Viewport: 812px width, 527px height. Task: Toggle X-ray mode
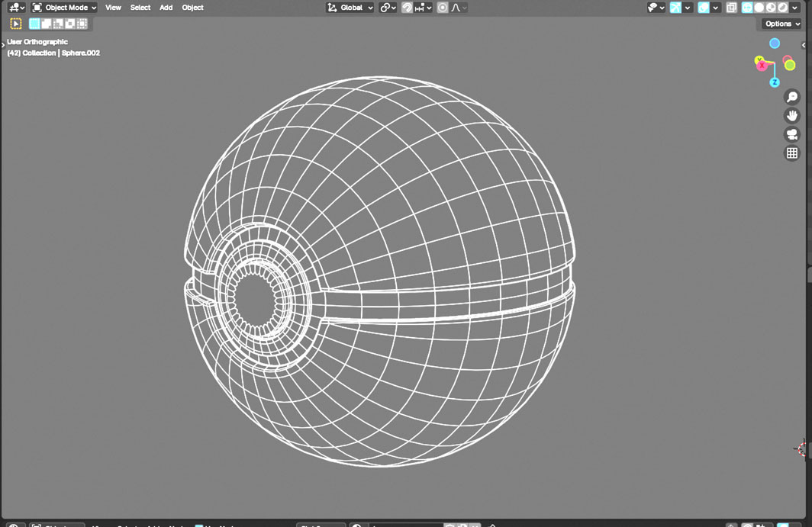tap(731, 8)
